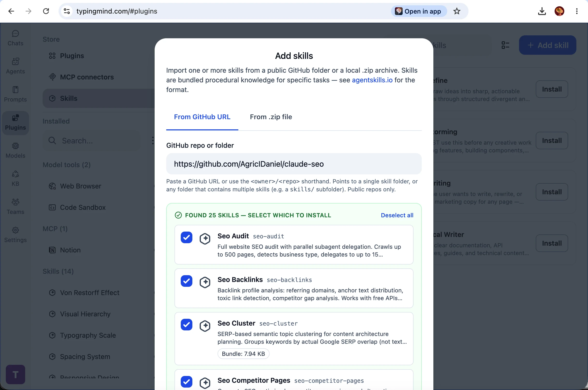Click the 'Skills (14)' heading
Screen dimensions: 588x390
coord(58,271)
